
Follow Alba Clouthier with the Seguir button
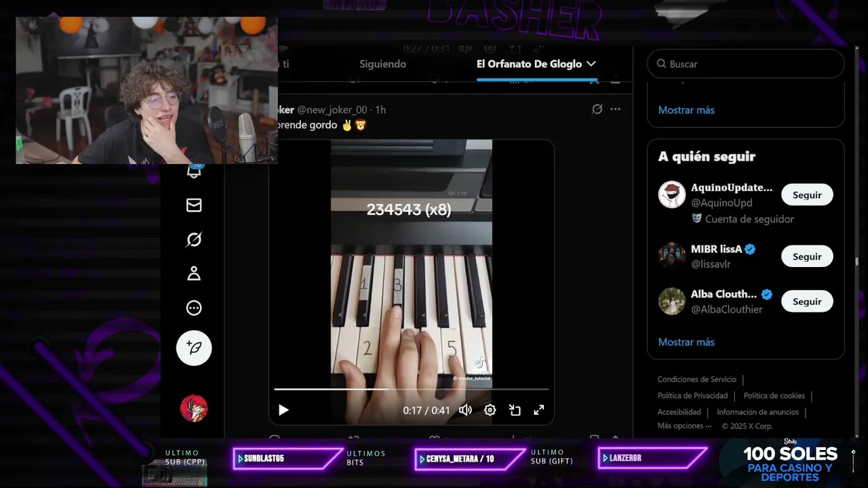click(x=807, y=302)
